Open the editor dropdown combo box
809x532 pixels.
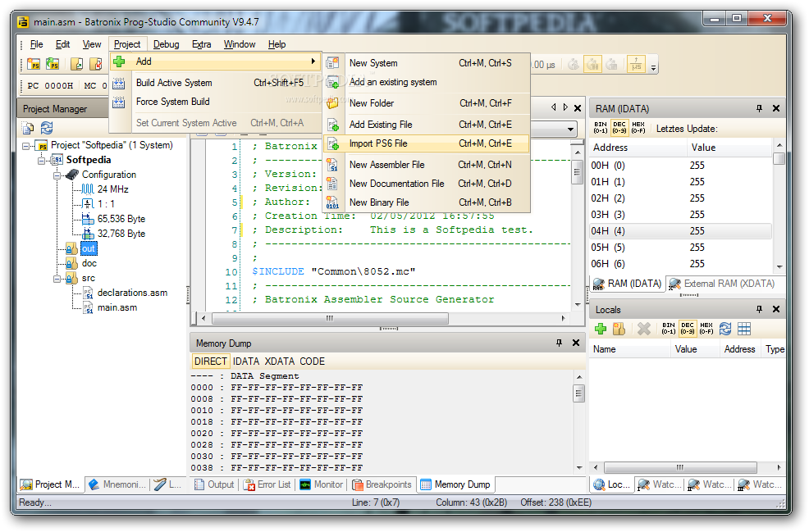[570, 129]
